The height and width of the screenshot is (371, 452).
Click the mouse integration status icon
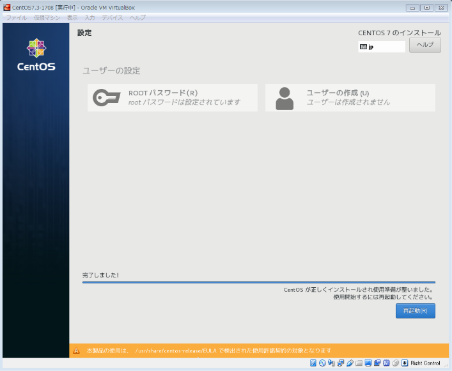(396, 363)
